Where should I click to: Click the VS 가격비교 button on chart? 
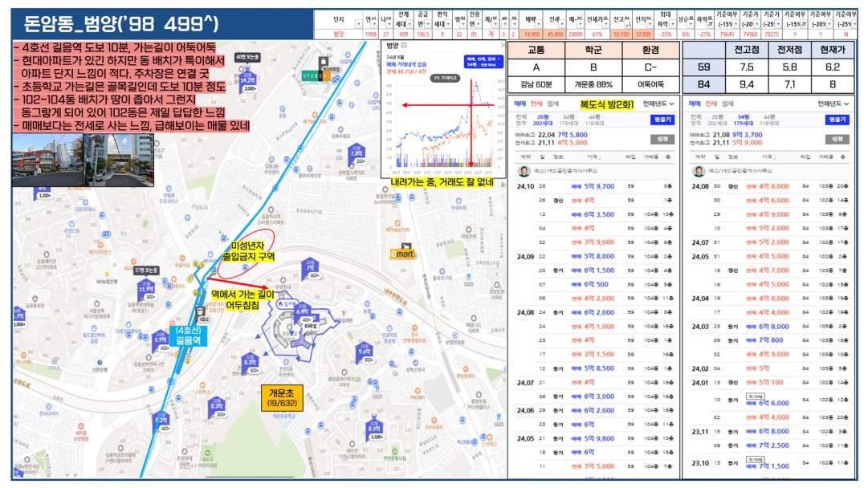[x=446, y=78]
